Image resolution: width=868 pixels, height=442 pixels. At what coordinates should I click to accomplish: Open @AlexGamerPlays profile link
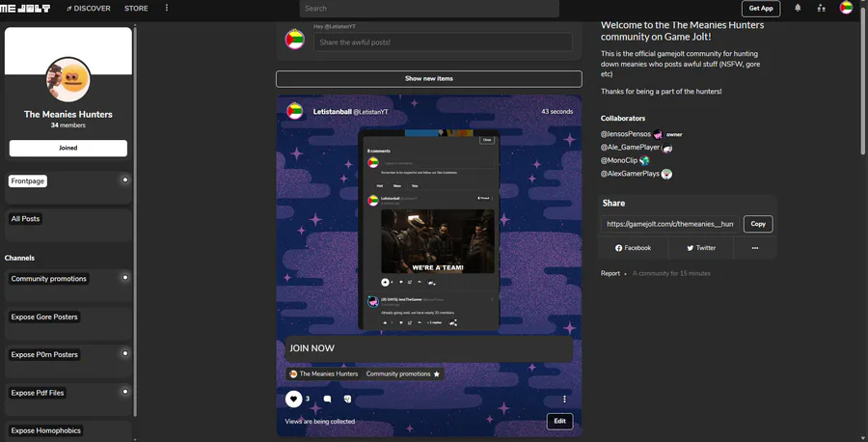point(630,174)
